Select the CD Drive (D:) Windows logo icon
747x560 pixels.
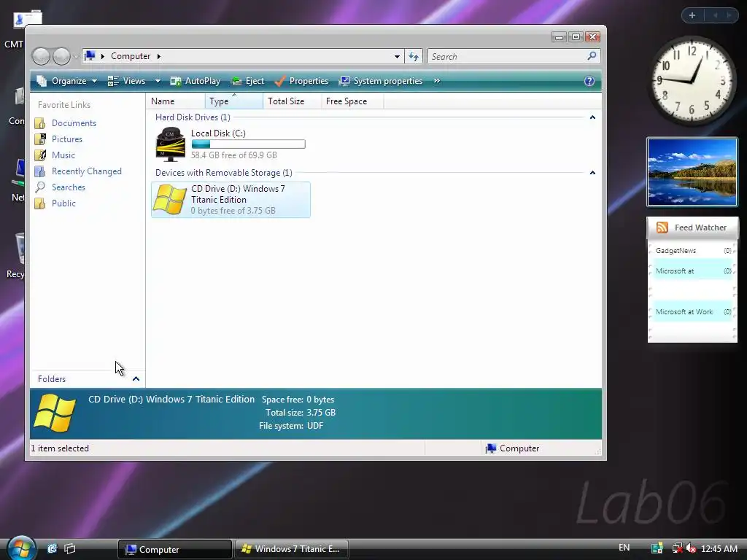click(169, 200)
